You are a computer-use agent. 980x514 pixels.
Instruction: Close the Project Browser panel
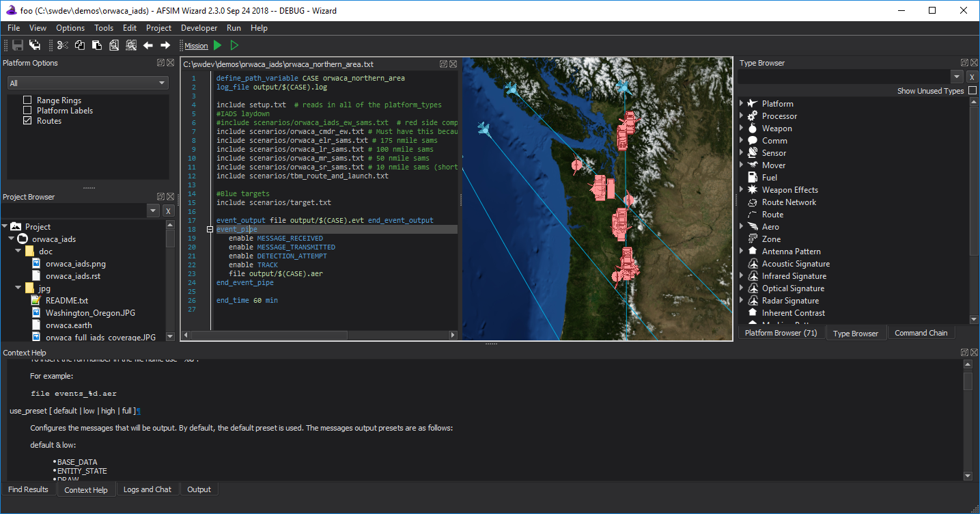[x=169, y=197]
